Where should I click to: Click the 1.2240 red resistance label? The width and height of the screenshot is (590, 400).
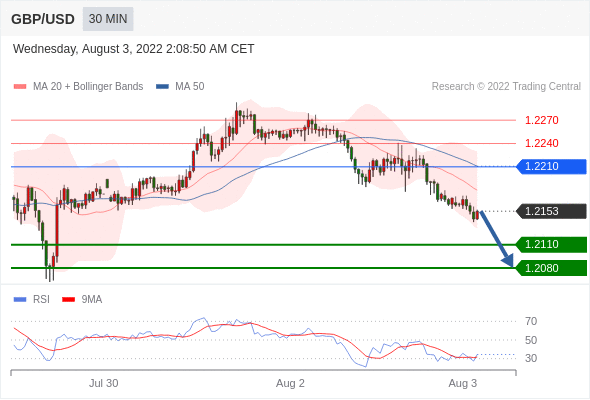point(542,143)
